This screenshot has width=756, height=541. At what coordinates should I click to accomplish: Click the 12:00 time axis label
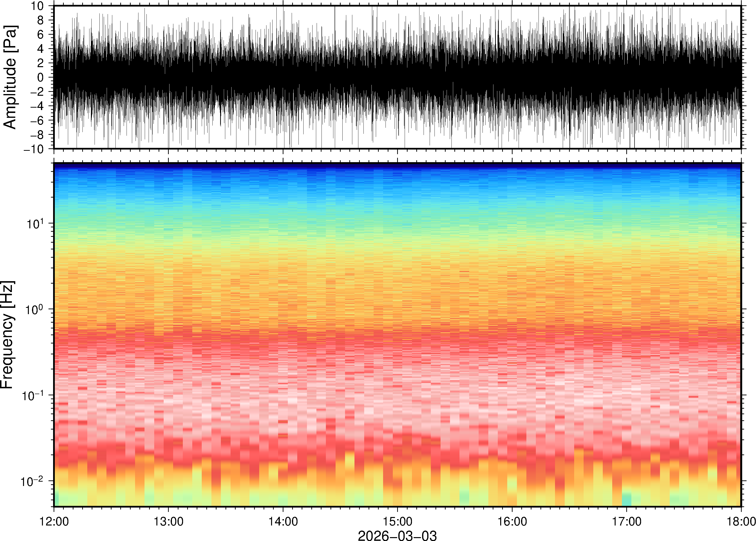(54, 521)
